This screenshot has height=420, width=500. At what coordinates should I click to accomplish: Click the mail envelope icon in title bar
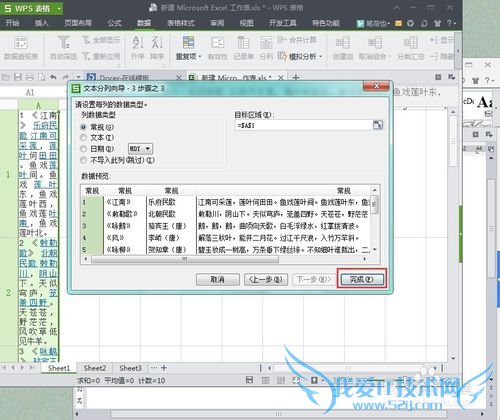pos(398,23)
